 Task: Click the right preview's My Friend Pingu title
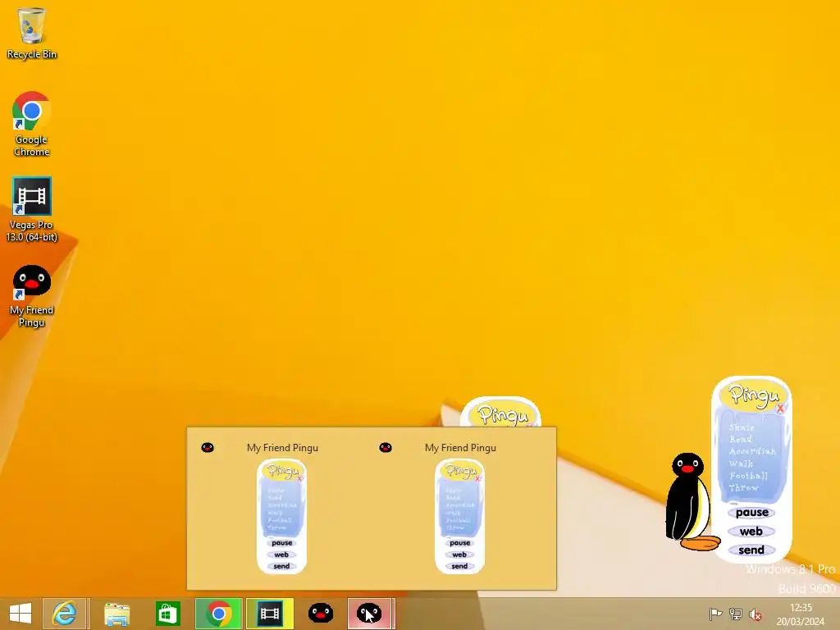click(x=460, y=448)
